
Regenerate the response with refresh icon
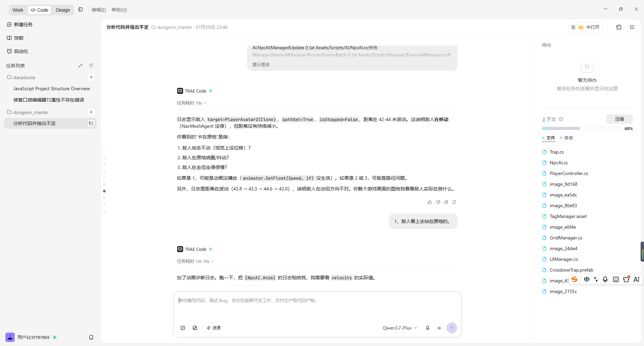454,202
